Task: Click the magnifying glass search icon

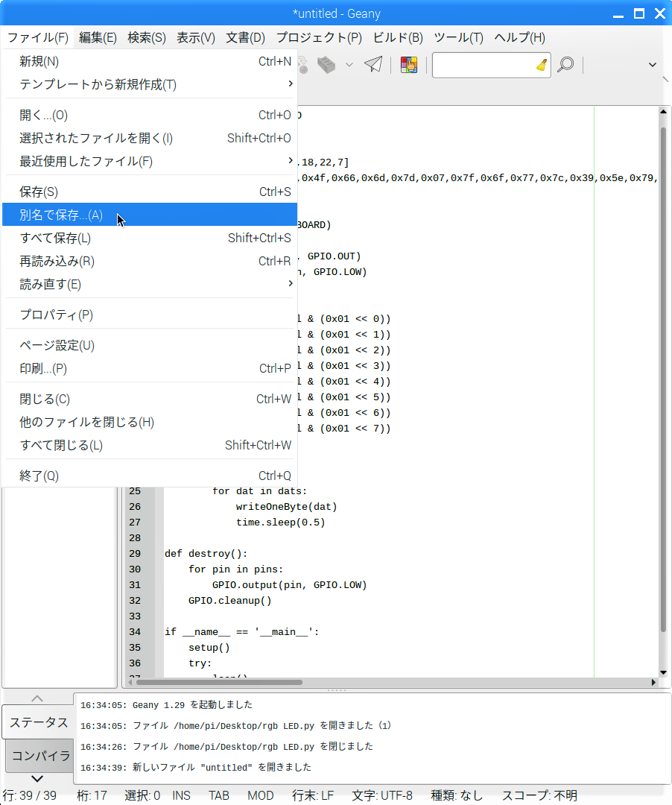Action: [x=565, y=65]
